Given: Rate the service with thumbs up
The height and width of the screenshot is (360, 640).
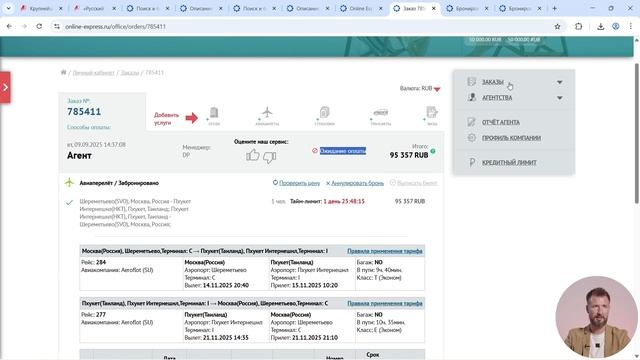Looking at the screenshot, I should [253, 155].
